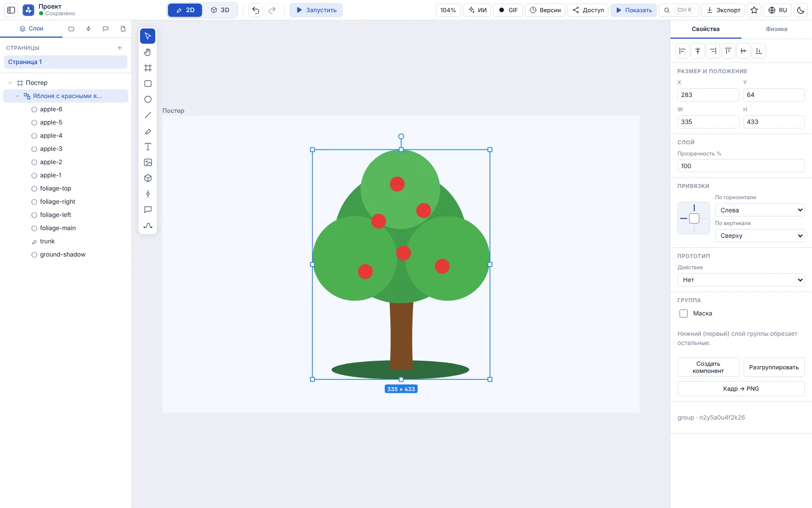812x508 pixels.
Task: Select the Rectangle tool
Action: [148, 83]
